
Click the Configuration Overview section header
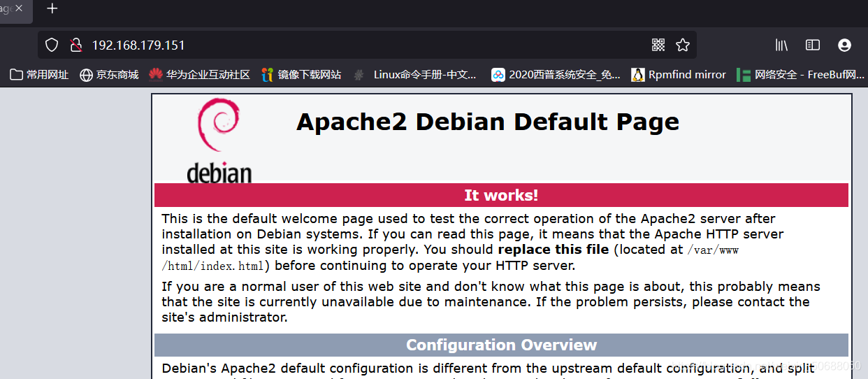[501, 345]
